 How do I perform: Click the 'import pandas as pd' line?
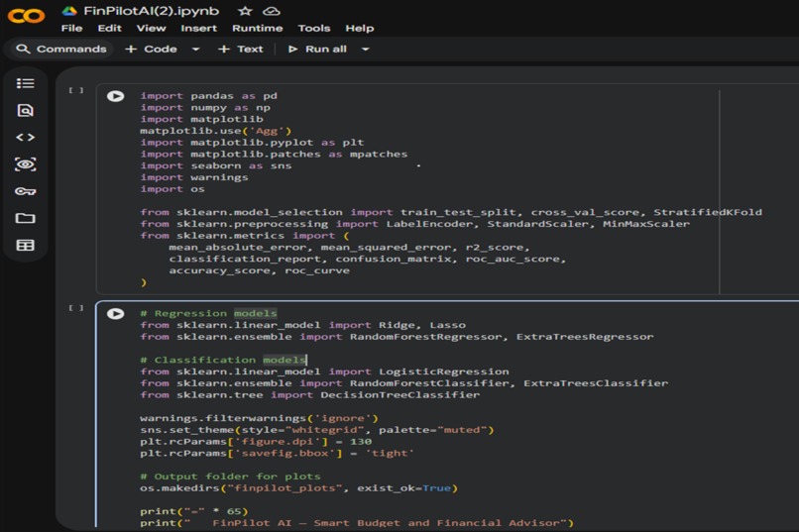(x=209, y=96)
